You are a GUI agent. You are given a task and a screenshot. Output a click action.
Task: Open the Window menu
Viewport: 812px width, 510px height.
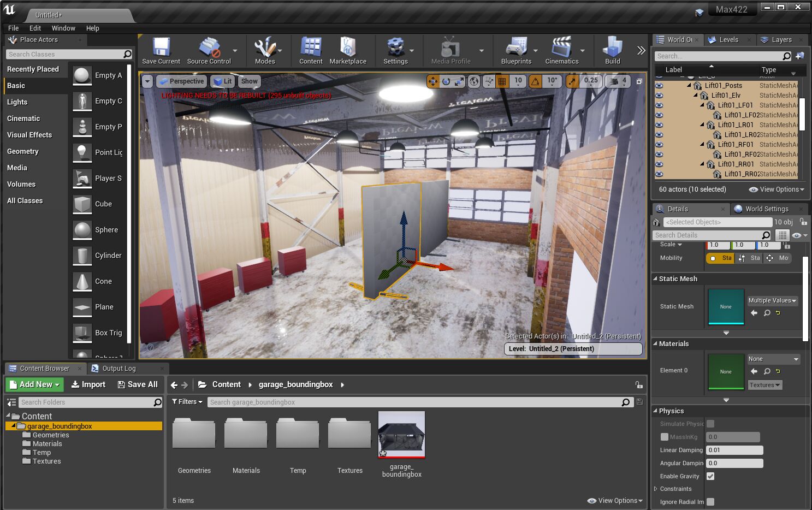(63, 28)
